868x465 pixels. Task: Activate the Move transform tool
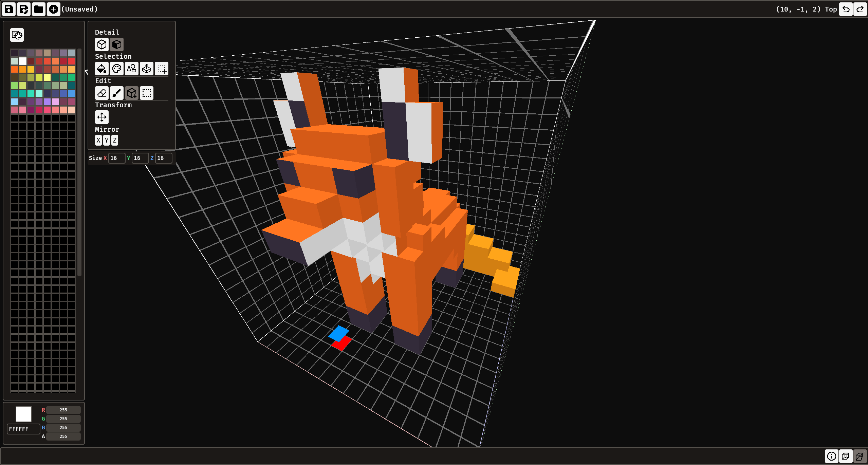click(x=102, y=117)
